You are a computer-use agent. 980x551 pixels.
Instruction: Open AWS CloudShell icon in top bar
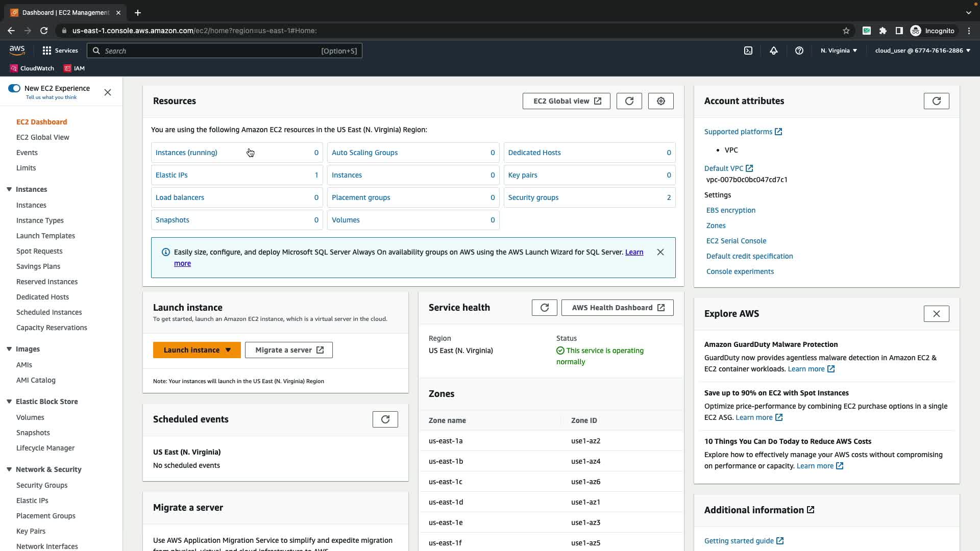(x=748, y=51)
